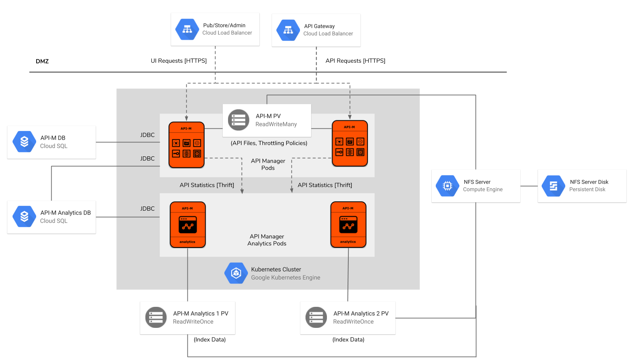
Task: Click the left analytics pod icon
Action: point(187,225)
